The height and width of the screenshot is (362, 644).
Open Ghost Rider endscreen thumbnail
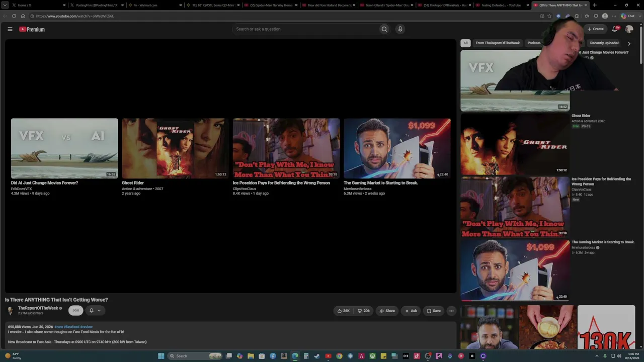tap(175, 148)
